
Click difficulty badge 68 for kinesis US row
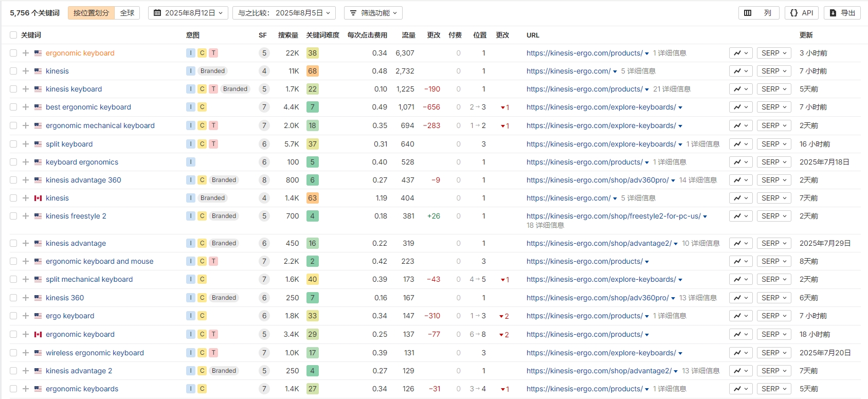(312, 71)
